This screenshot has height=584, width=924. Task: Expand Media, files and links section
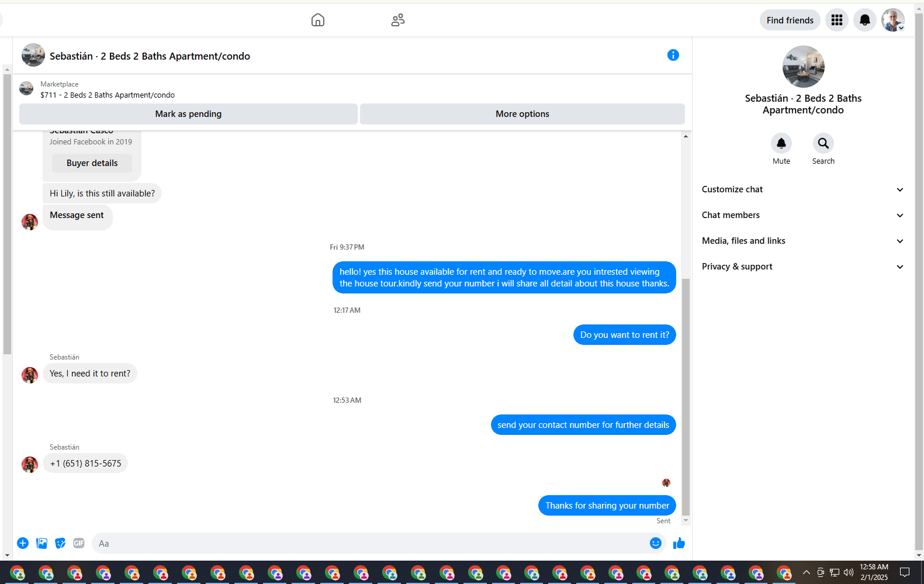(803, 241)
